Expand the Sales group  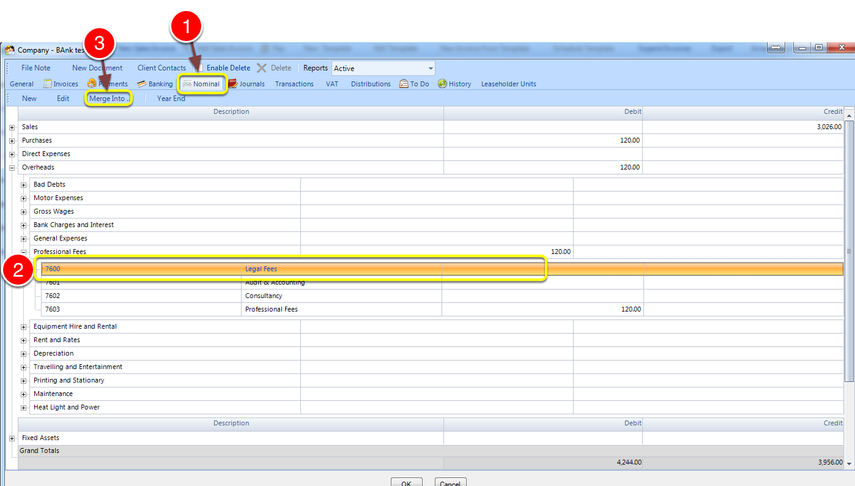pos(12,127)
